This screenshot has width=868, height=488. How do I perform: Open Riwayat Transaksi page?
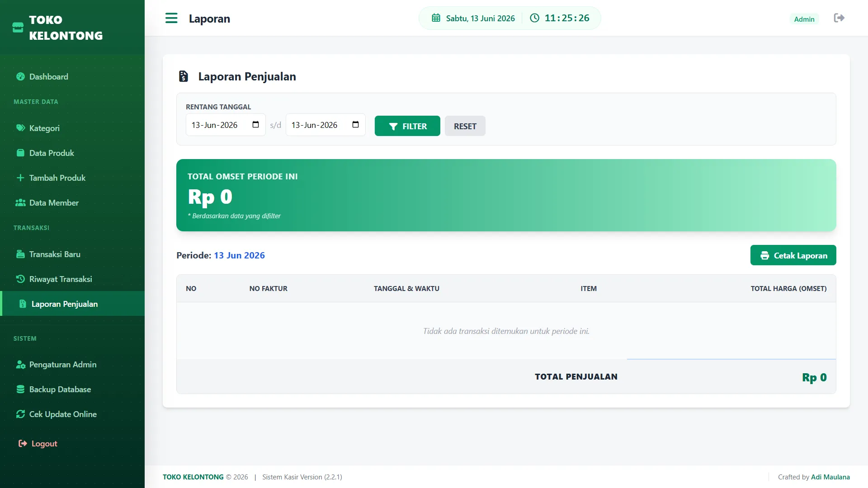tap(72, 279)
